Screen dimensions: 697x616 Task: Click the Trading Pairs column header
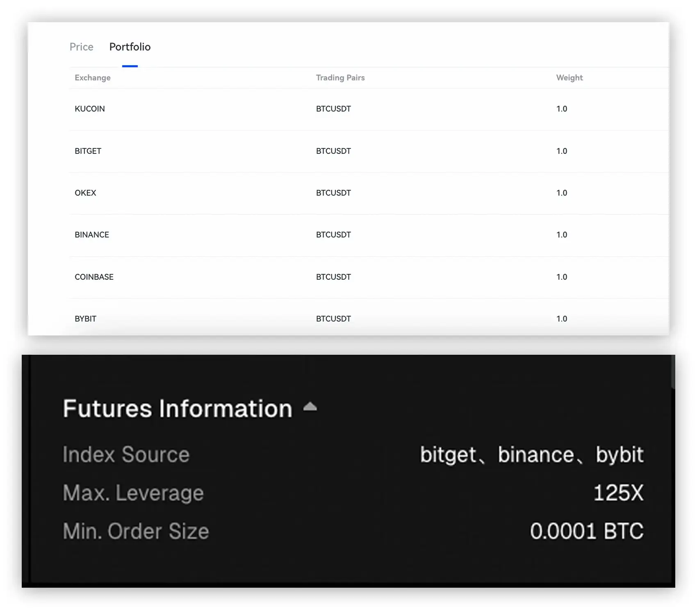340,78
